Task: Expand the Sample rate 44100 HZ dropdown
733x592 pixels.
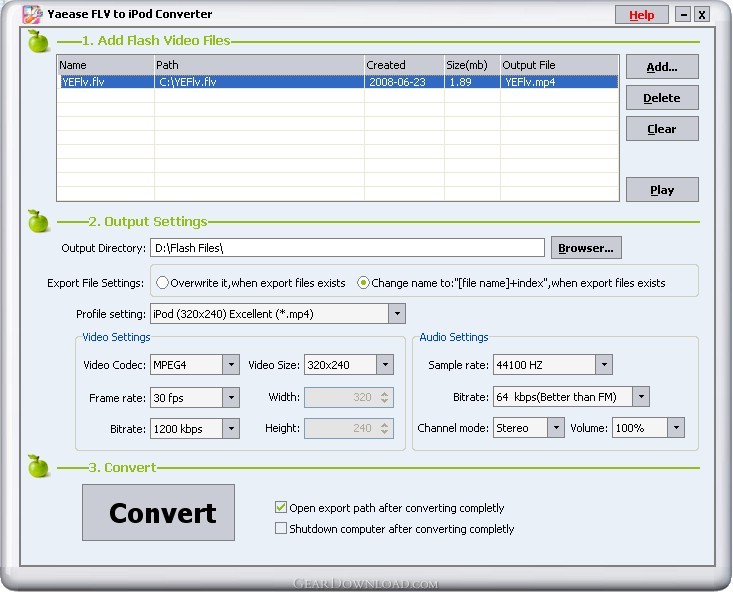Action: [604, 365]
